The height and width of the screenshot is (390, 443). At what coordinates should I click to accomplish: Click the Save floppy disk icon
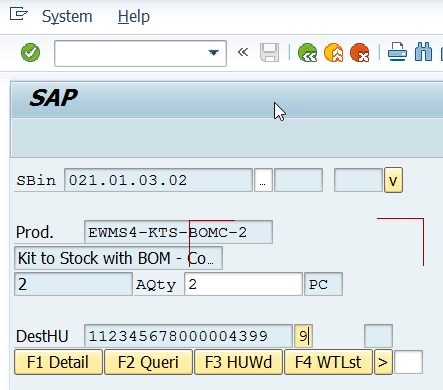269,53
